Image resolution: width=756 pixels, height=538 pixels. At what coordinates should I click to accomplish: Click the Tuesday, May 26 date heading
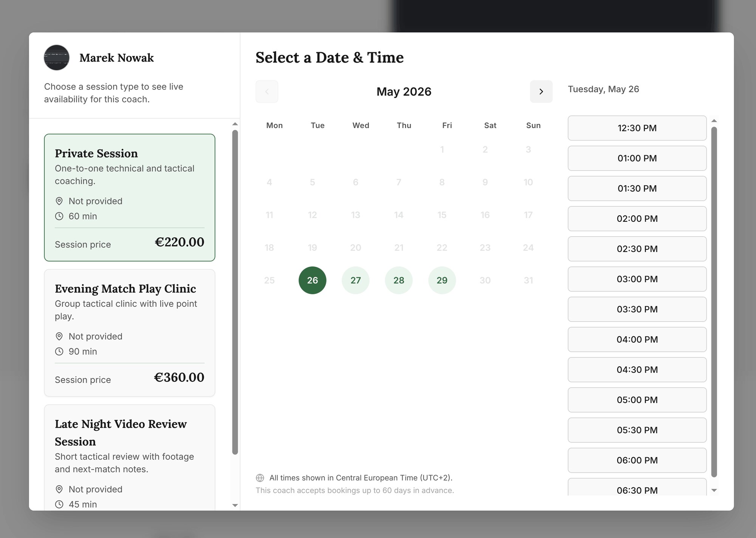(x=603, y=89)
